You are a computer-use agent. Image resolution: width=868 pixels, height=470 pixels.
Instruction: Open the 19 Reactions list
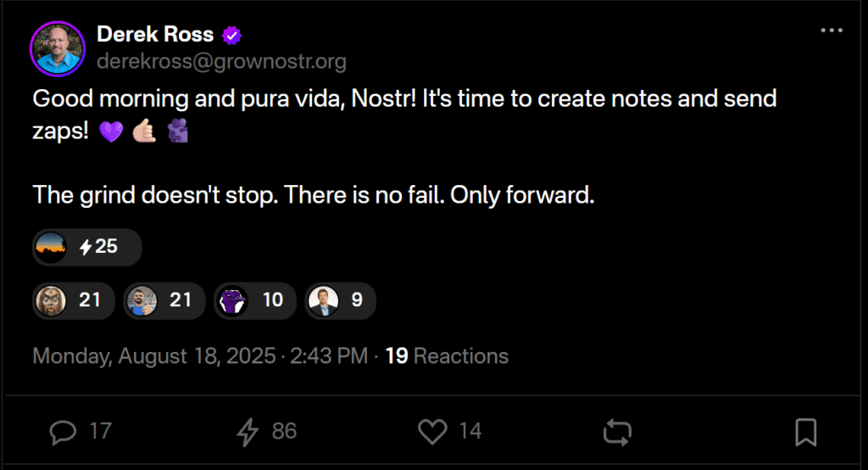click(448, 355)
